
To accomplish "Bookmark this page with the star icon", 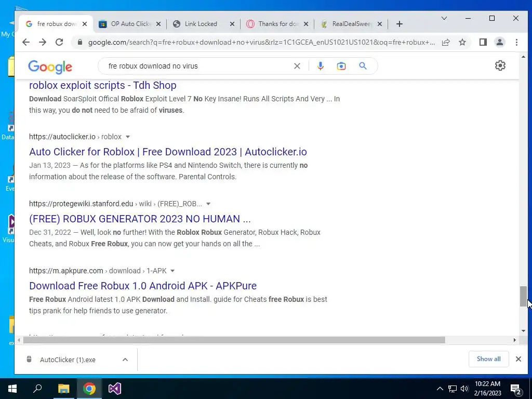I will [x=462, y=42].
